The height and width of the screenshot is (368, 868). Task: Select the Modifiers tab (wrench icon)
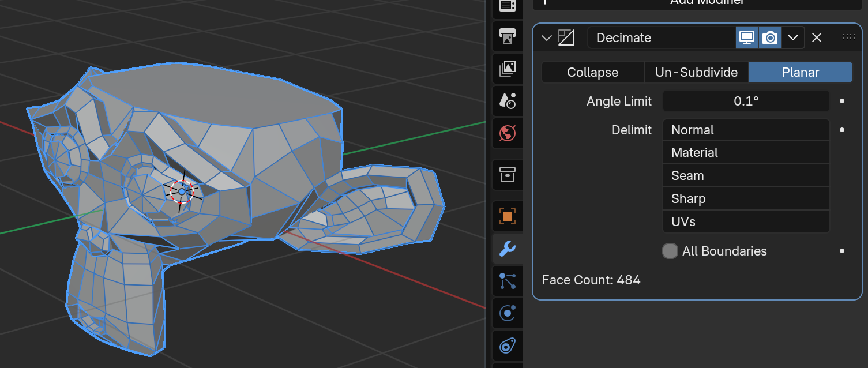point(507,249)
